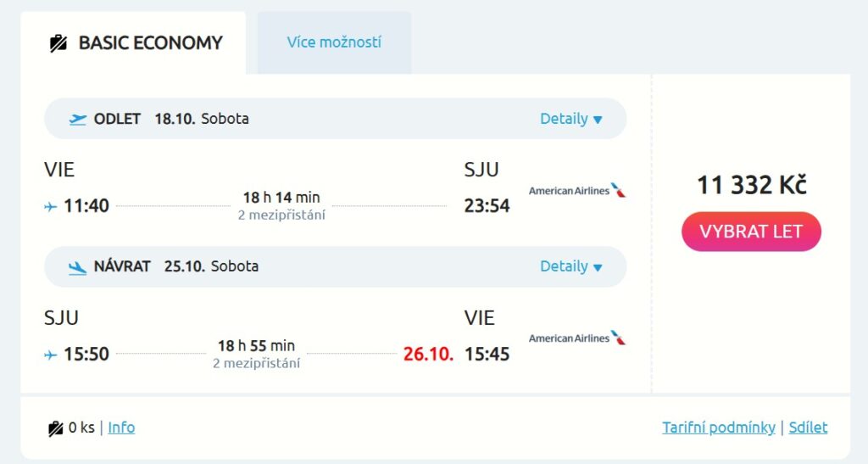This screenshot has height=464, width=868.
Task: Click the no-baggage icon on Basic Economy tab
Action: [58, 43]
